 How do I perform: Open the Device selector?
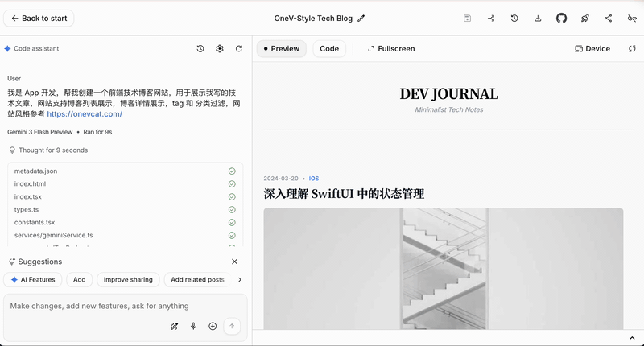[x=592, y=48]
